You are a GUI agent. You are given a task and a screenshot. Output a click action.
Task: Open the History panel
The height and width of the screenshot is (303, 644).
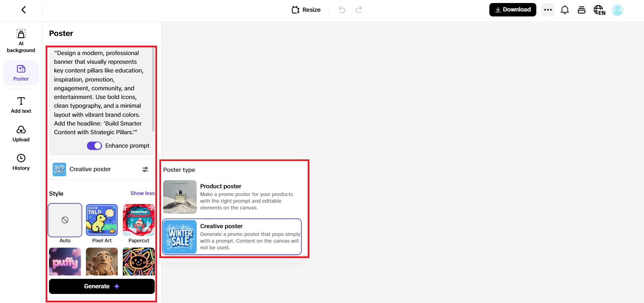[21, 162]
